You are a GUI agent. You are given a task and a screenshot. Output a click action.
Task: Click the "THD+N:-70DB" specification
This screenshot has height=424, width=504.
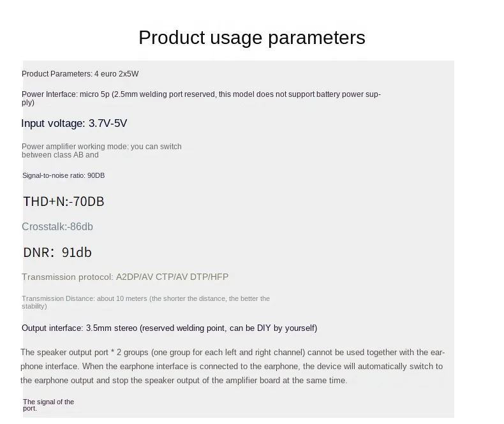[63, 201]
